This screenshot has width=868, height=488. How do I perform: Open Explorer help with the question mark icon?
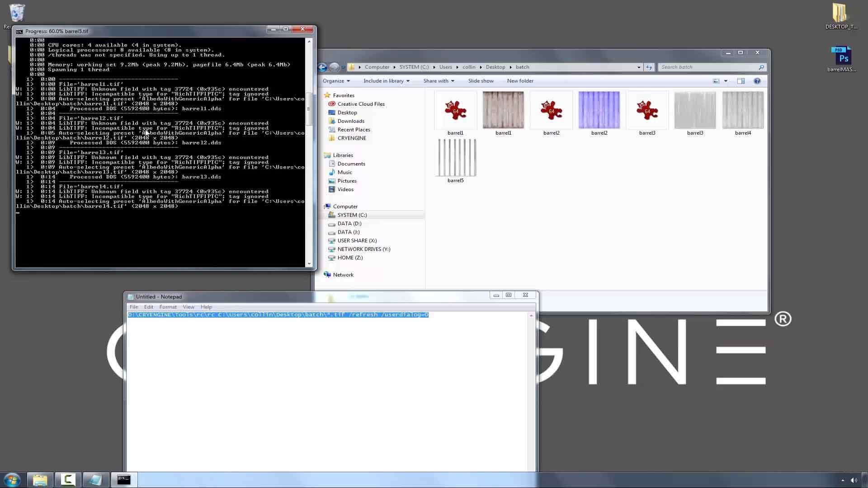pyautogui.click(x=758, y=81)
